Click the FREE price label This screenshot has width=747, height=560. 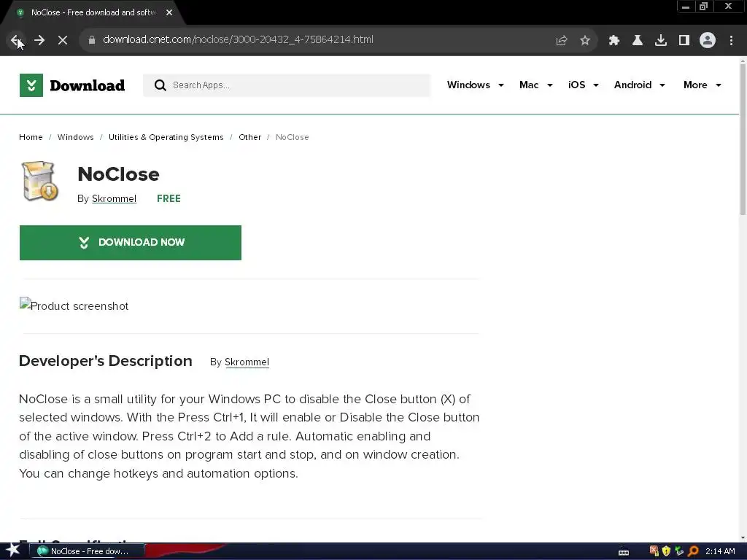point(169,198)
